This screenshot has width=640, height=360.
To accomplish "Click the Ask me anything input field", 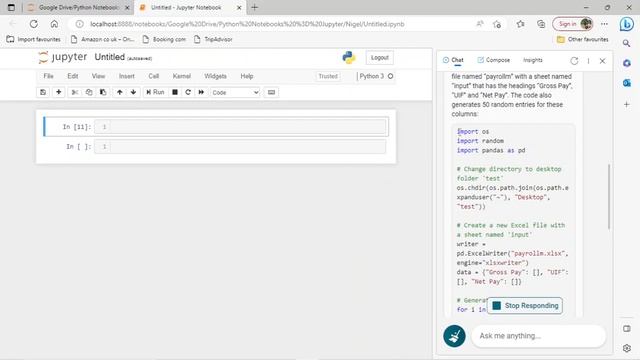I will click(538, 336).
